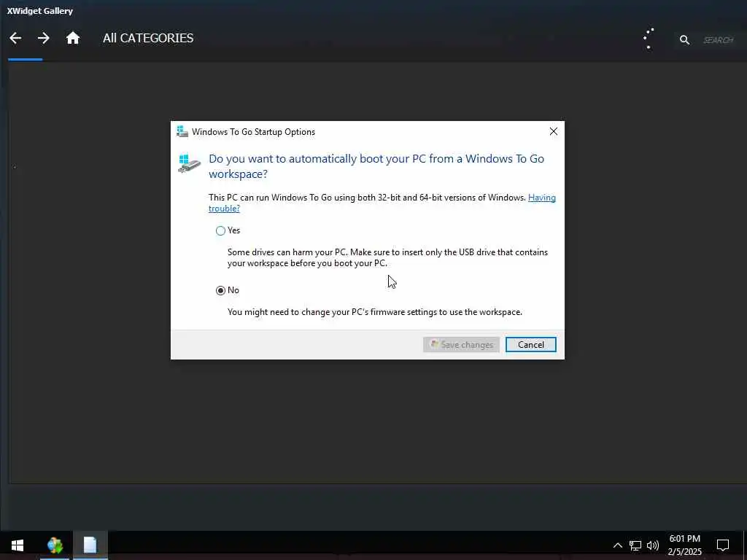Open the volume control tray icon
Image resolution: width=747 pixels, height=560 pixels.
click(653, 545)
